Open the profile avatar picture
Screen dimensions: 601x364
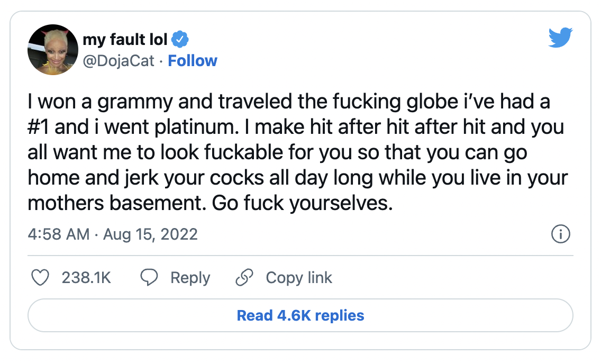point(53,50)
